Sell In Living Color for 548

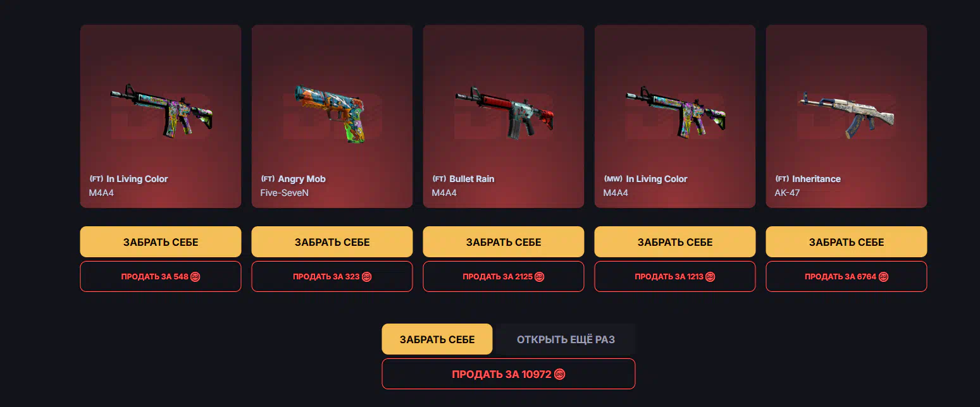click(161, 276)
